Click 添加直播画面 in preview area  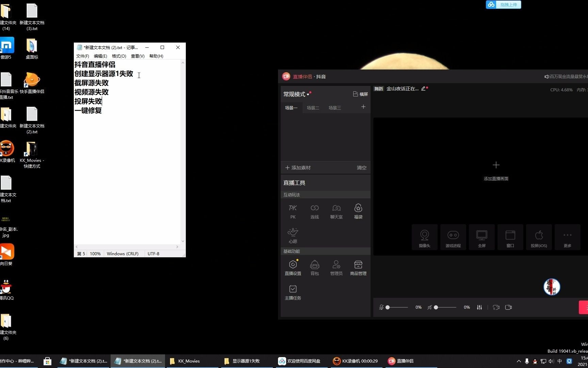pyautogui.click(x=496, y=171)
